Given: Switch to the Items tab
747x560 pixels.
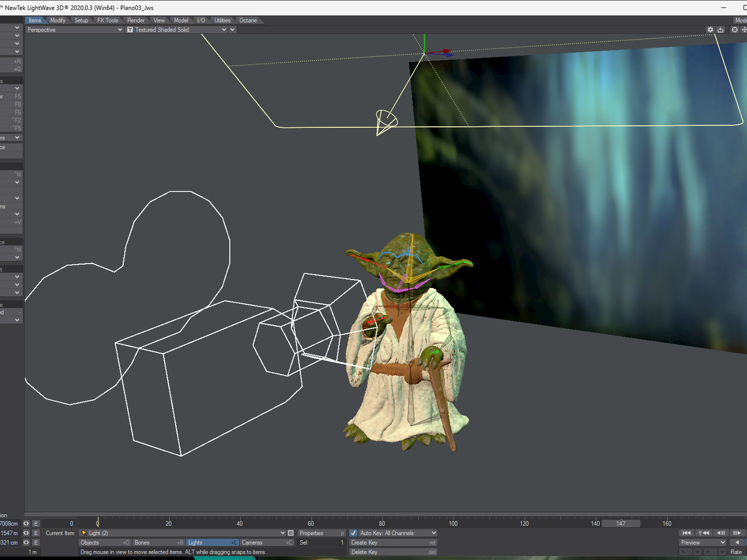Looking at the screenshot, I should pyautogui.click(x=35, y=20).
